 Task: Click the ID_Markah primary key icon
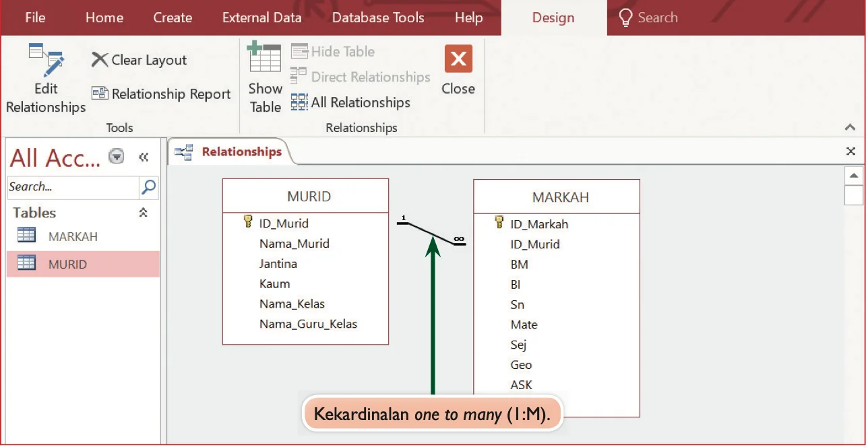click(499, 223)
